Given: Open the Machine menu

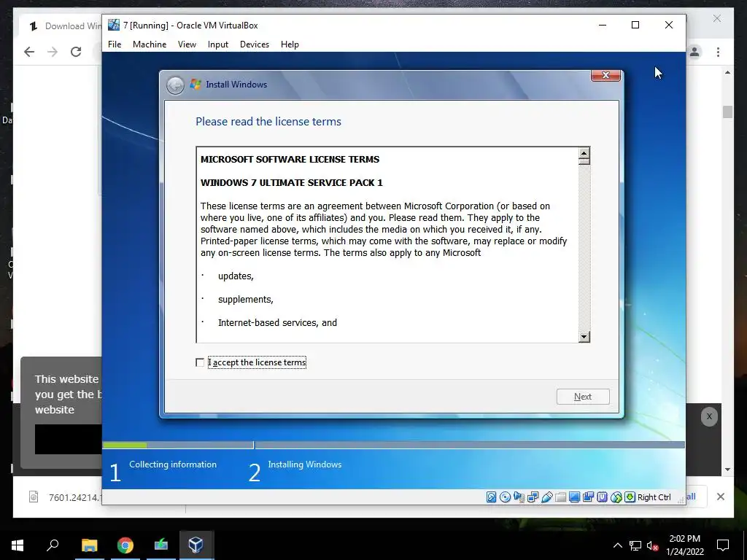Looking at the screenshot, I should point(150,44).
